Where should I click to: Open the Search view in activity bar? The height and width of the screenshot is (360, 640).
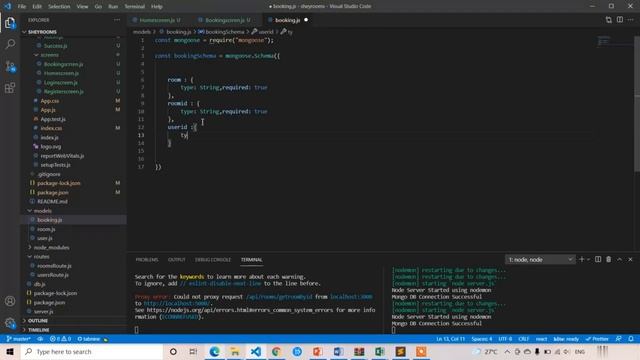click(x=10, y=44)
